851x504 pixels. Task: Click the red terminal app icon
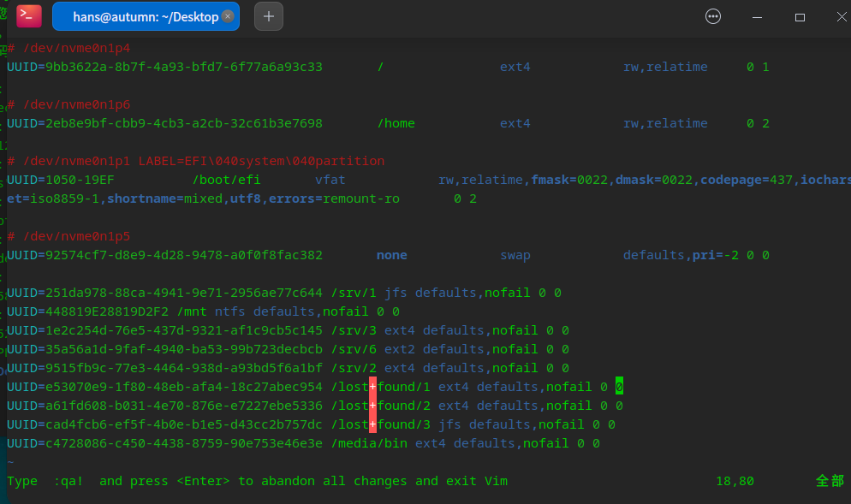coord(29,16)
